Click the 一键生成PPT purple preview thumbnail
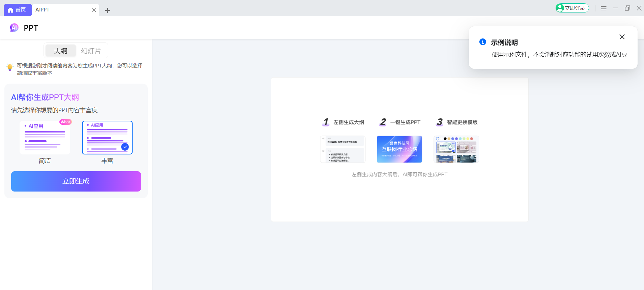The height and width of the screenshot is (290, 644). (x=399, y=149)
